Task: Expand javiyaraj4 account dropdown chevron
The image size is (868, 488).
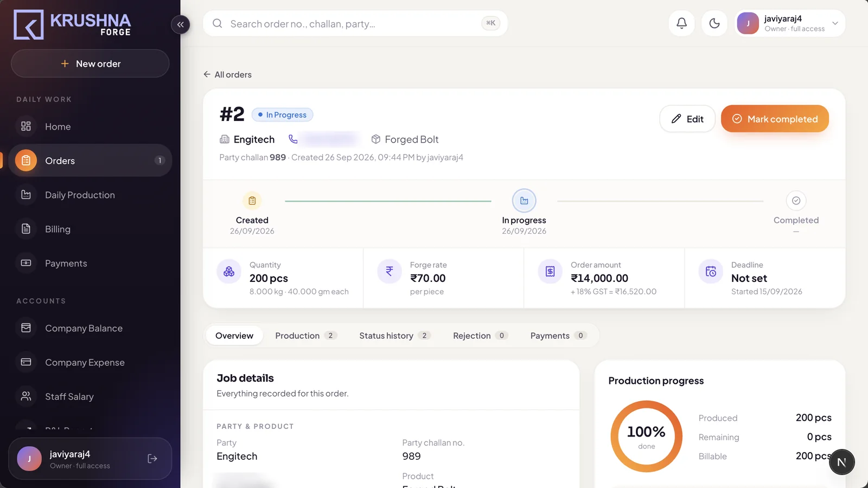Action: (x=835, y=23)
